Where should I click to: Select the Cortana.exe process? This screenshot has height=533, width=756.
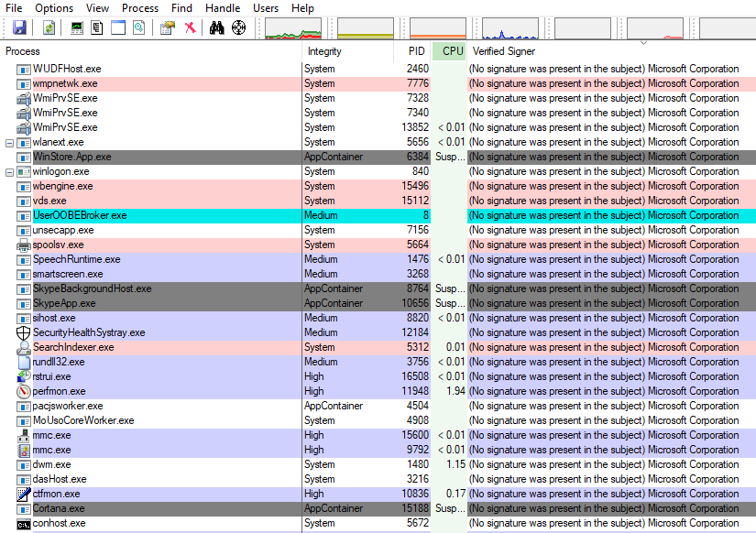coord(378,509)
